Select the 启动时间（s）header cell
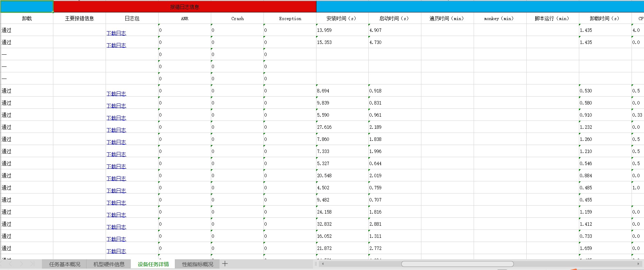The height and width of the screenshot is (270, 644). [395, 18]
